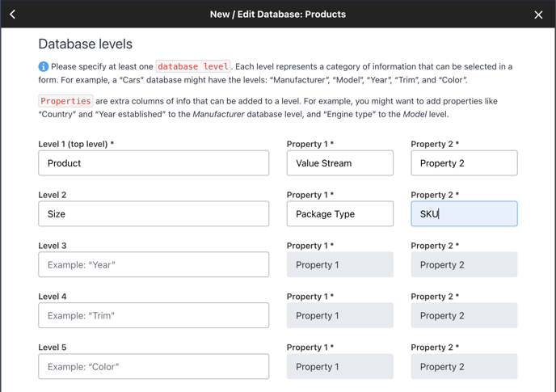The image size is (556, 392).
Task: Click the SKU property field
Action: (x=464, y=213)
